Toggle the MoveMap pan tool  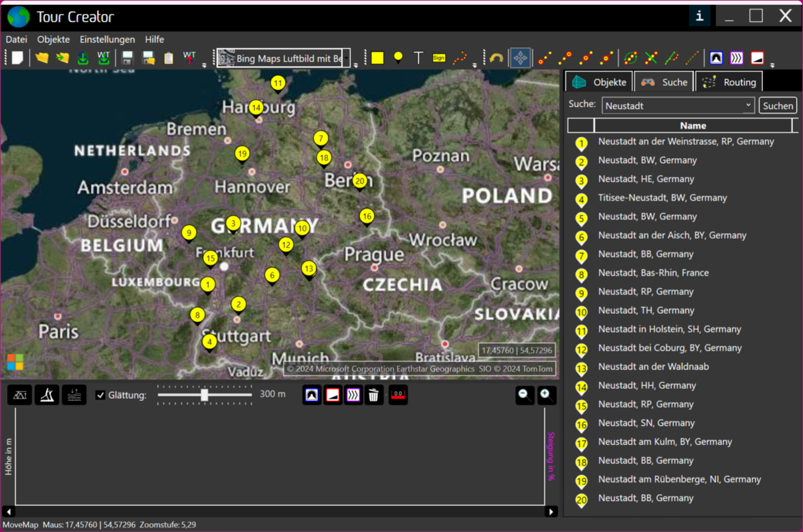[520, 58]
